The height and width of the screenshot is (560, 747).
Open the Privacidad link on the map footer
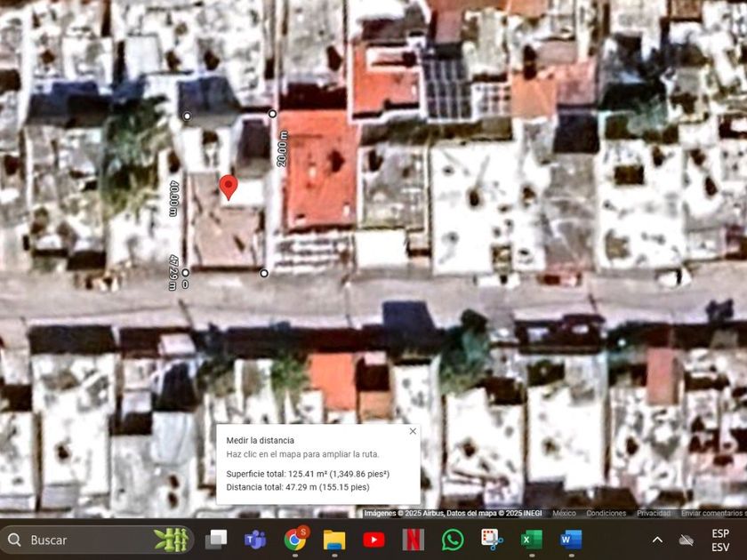pyautogui.click(x=654, y=513)
